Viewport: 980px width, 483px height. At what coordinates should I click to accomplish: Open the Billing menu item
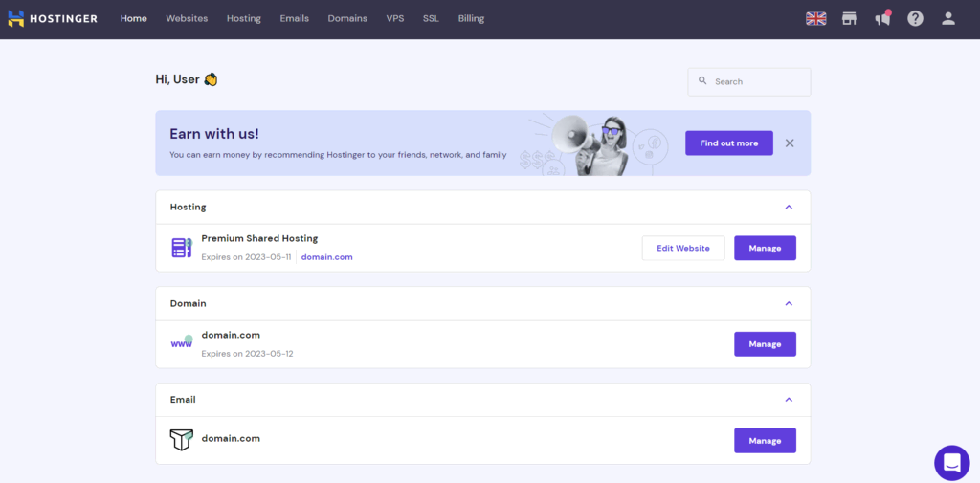[x=471, y=19]
